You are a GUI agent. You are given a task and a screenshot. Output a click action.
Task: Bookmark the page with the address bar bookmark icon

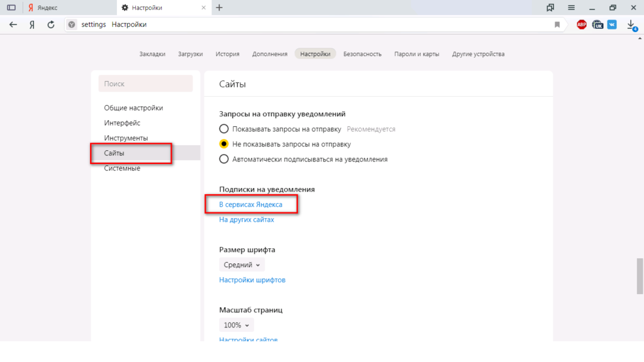coord(557,25)
